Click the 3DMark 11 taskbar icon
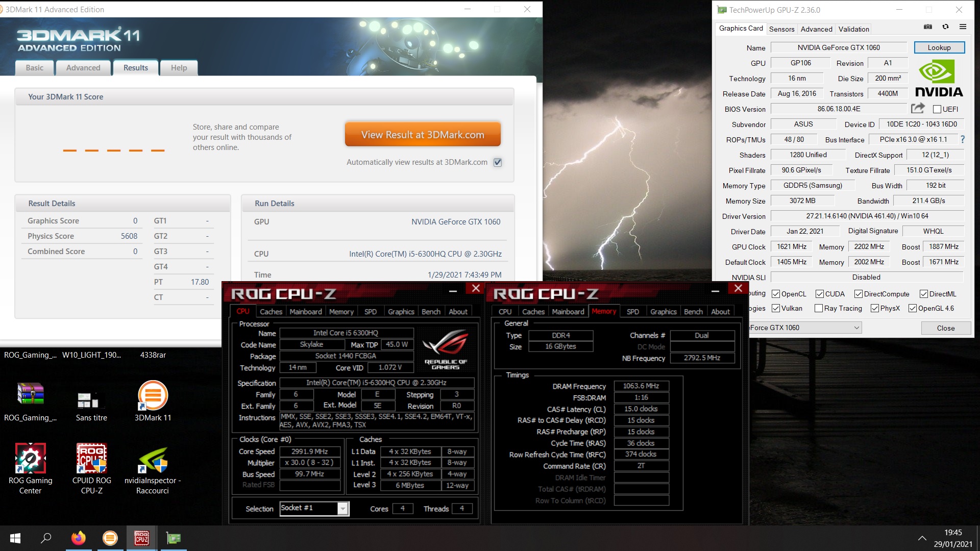980x551 pixels. (110, 538)
